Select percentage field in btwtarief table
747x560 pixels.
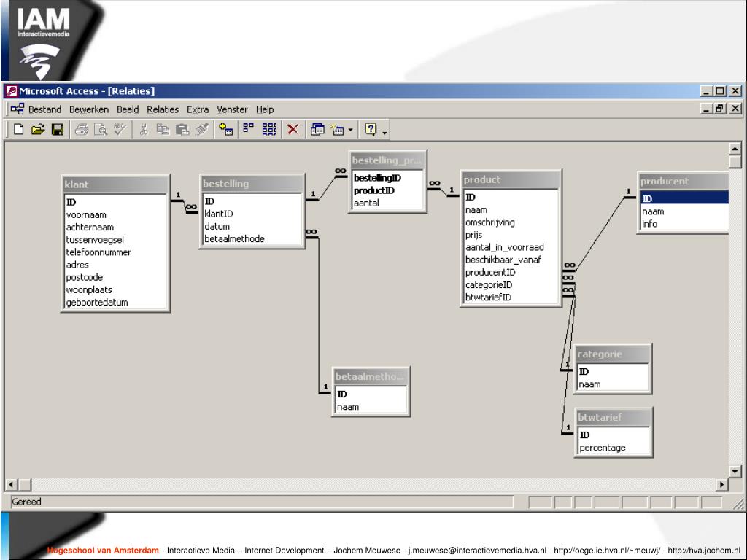pos(613,448)
